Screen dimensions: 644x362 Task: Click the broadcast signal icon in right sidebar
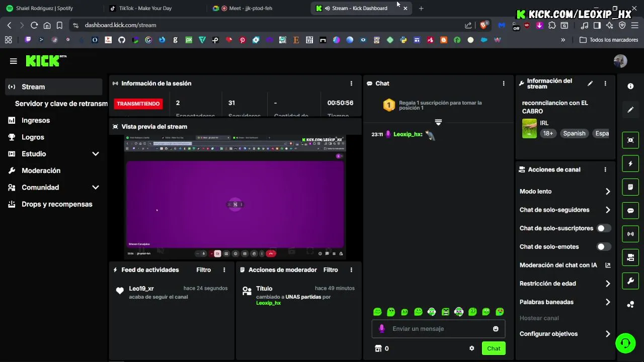(x=630, y=234)
